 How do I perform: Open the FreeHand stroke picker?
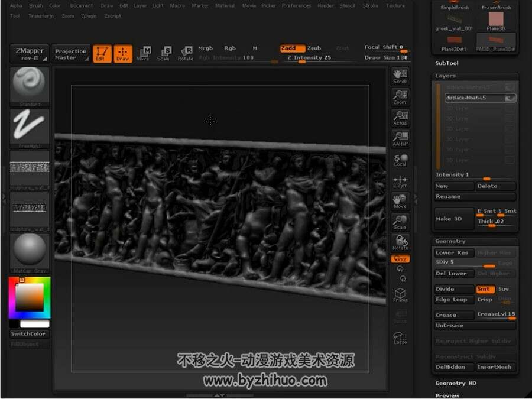(x=30, y=129)
